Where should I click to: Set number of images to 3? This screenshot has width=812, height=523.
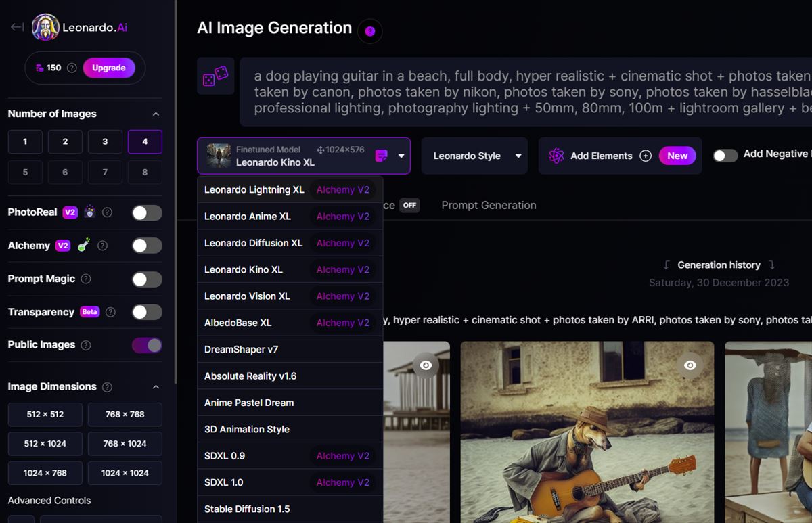[x=105, y=141]
